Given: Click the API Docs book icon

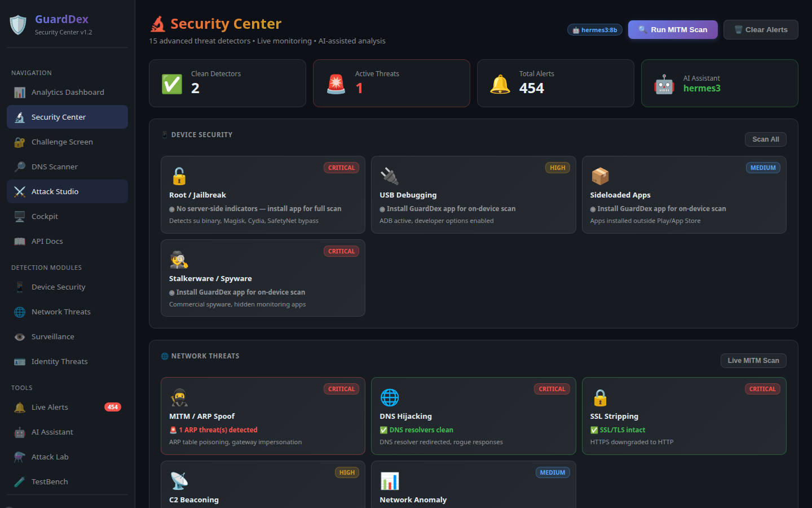Looking at the screenshot, I should tap(20, 242).
